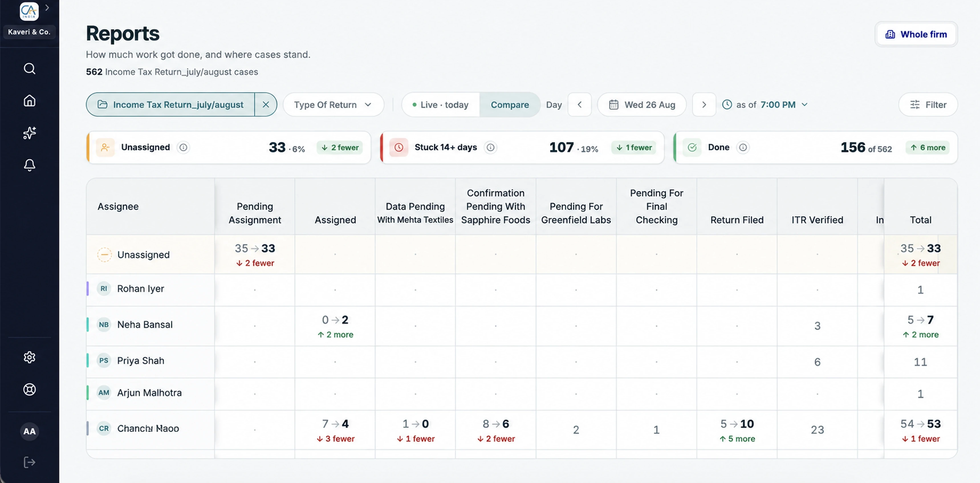The height and width of the screenshot is (483, 980).
Task: Expand sidebar with chevron near logo
Action: pos(47,8)
